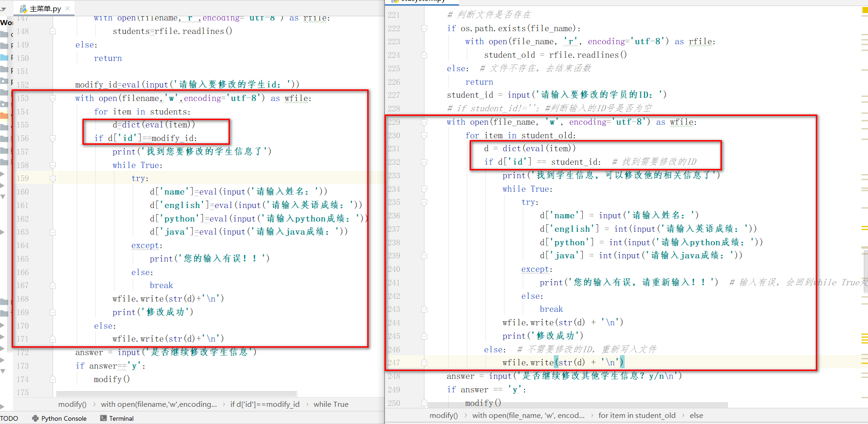The image size is (868, 424).
Task: Toggle fold end marker at line 167
Action: tap(53, 285)
